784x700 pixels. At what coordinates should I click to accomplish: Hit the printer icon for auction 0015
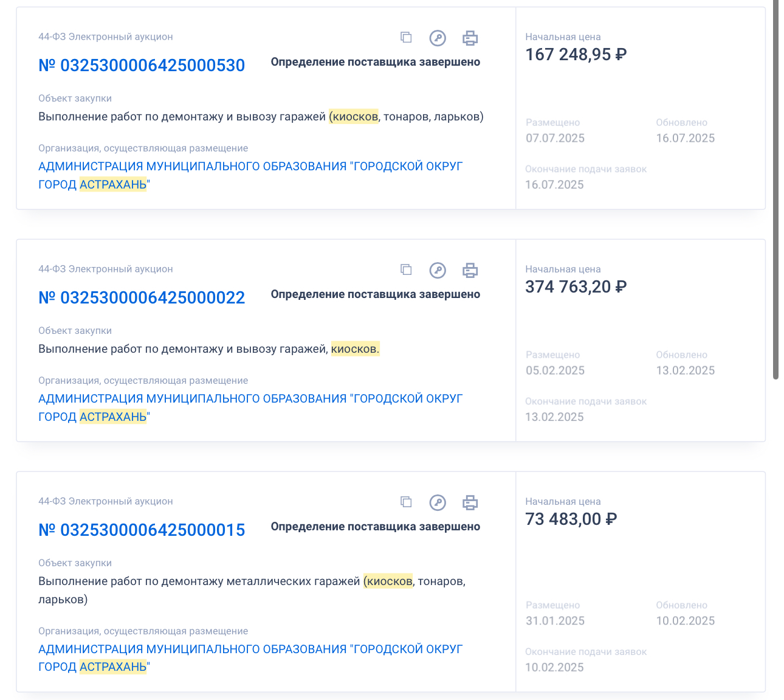[x=470, y=503]
